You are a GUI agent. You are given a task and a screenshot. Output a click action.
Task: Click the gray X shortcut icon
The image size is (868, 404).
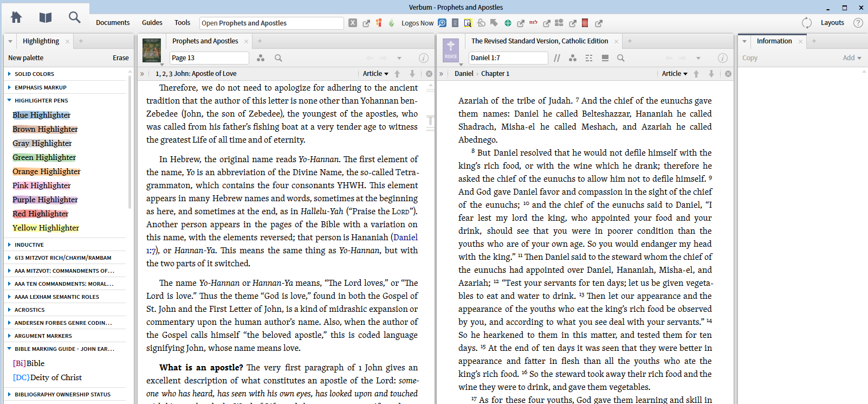pyautogui.click(x=353, y=23)
